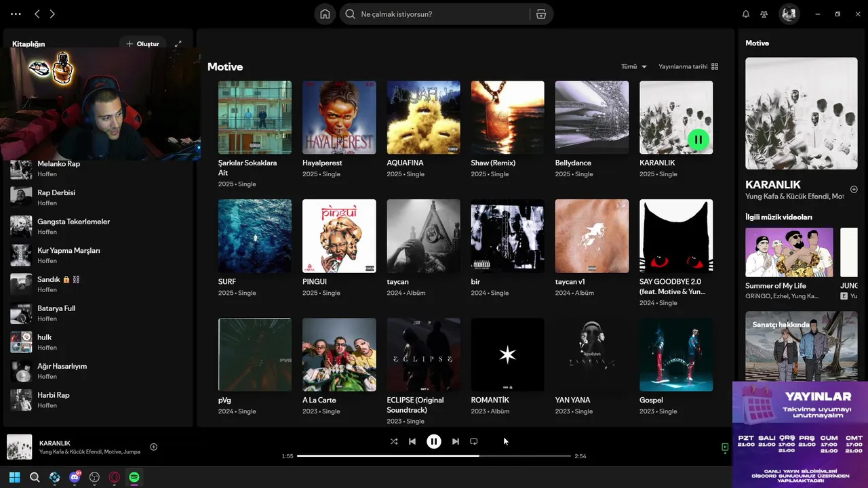Image resolution: width=868 pixels, height=488 pixels.
Task: Open the Gospel single cover
Action: [676, 354]
